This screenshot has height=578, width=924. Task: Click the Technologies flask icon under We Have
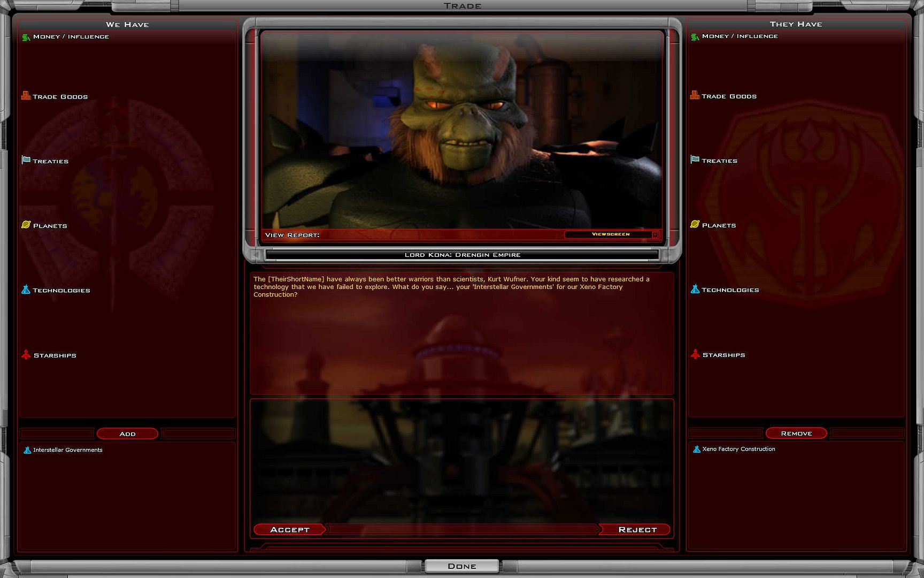[x=26, y=290]
